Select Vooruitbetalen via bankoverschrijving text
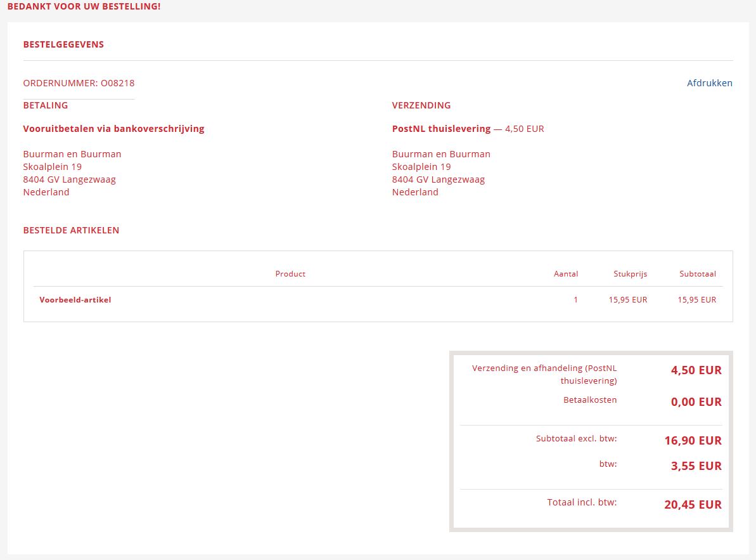Screen dimensions: 756x560 pos(114,129)
